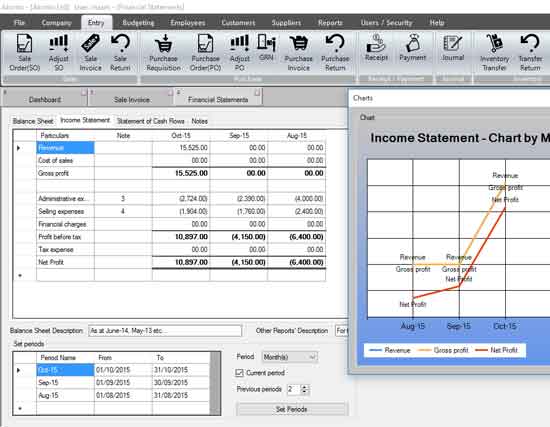Switch to the Balance Sheet tab
The image size is (550, 427).
click(x=33, y=121)
